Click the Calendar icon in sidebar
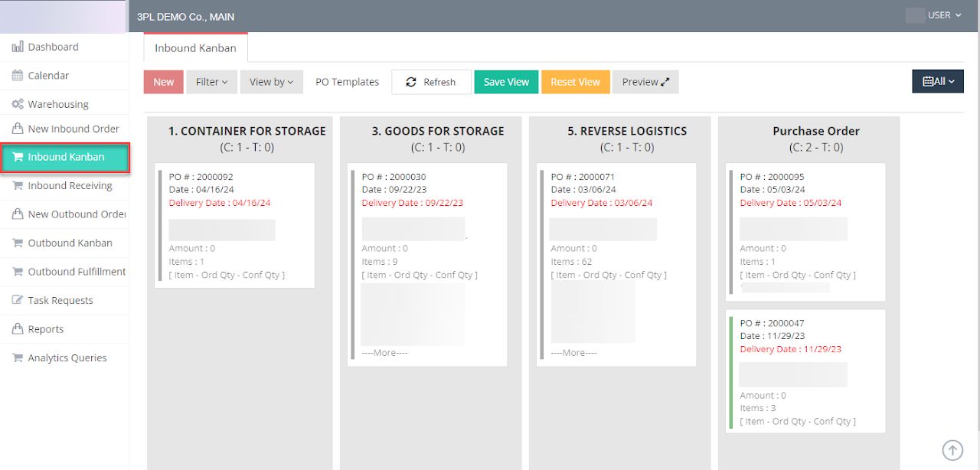 18,76
